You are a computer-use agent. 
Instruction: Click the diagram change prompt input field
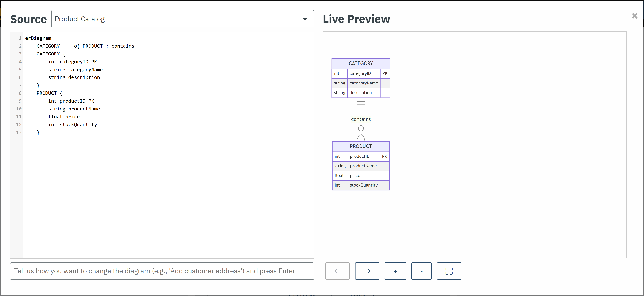click(162, 271)
